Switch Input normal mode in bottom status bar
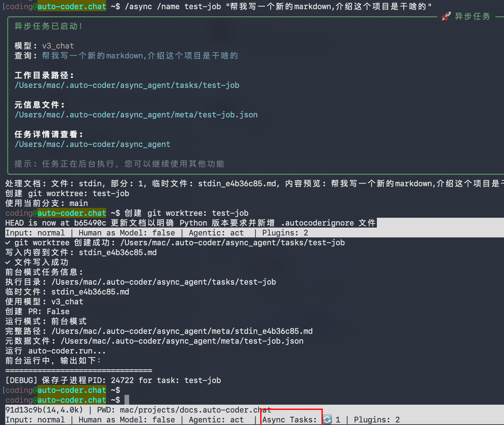The width and height of the screenshot is (504, 425). click(35, 420)
